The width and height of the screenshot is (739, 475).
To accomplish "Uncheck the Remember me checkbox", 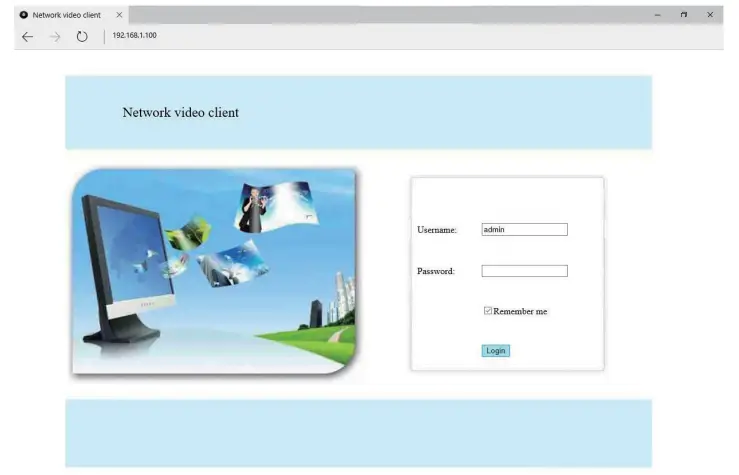I will pyautogui.click(x=488, y=311).
